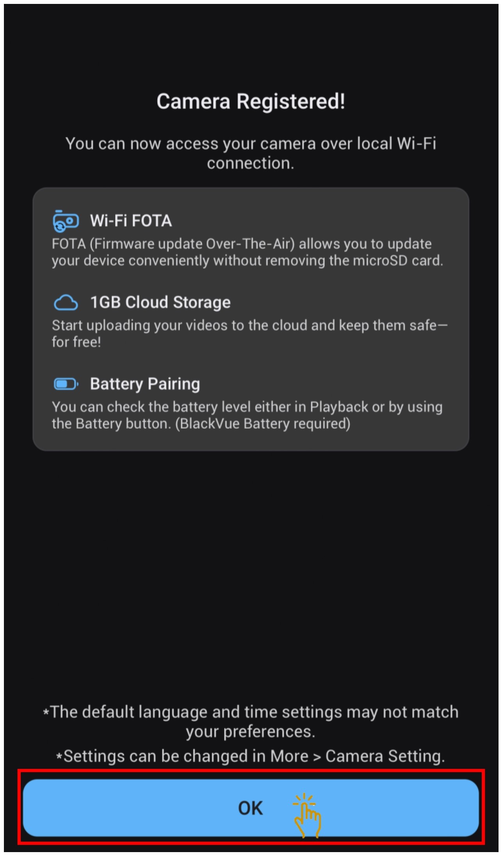The height and width of the screenshot is (856, 504).
Task: Tap the blue OK button
Action: pos(156,808)
